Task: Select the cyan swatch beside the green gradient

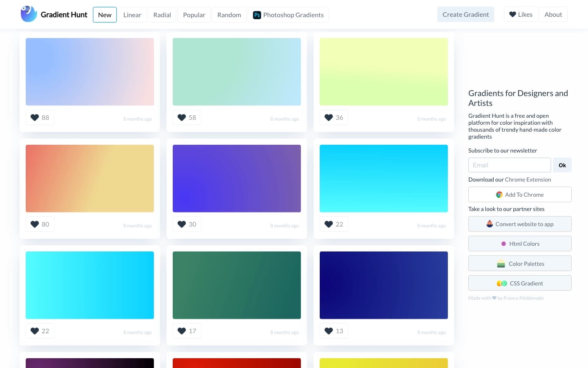Action: coord(90,285)
